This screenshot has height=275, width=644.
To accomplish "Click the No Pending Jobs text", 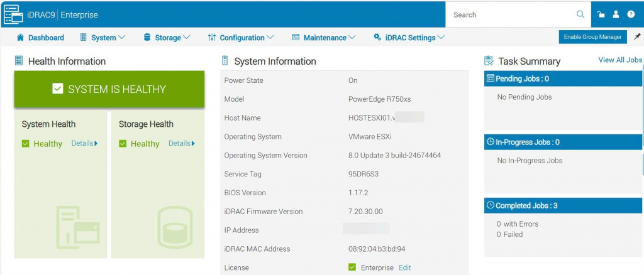I will [x=525, y=97].
